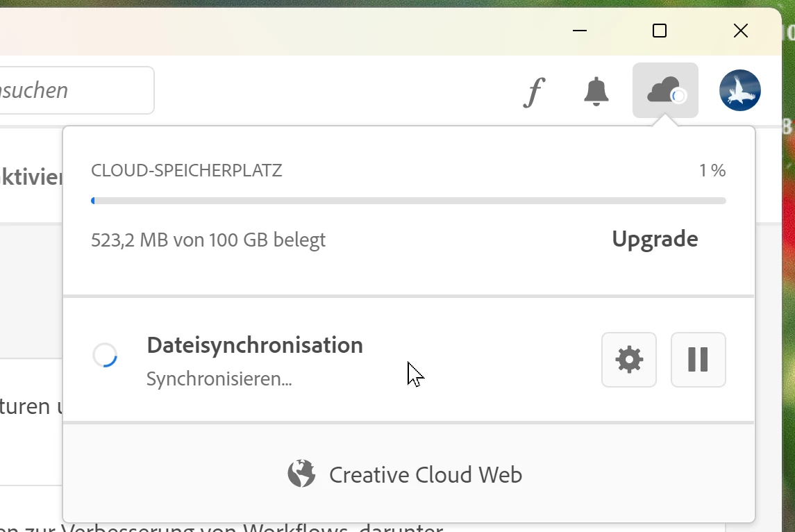This screenshot has width=795, height=532.
Task: Open file sync settings gear
Action: (629, 360)
